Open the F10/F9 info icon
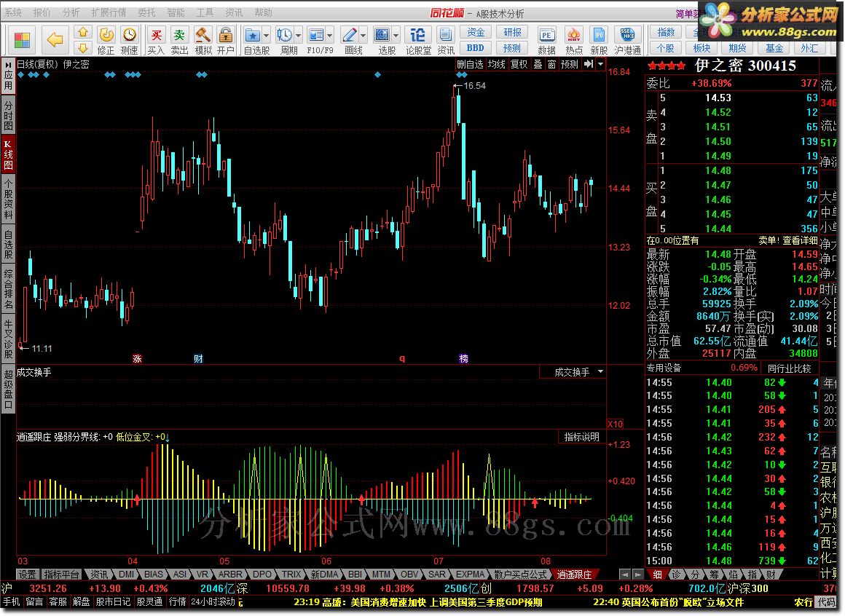This screenshot has height=616, width=845. [x=316, y=36]
